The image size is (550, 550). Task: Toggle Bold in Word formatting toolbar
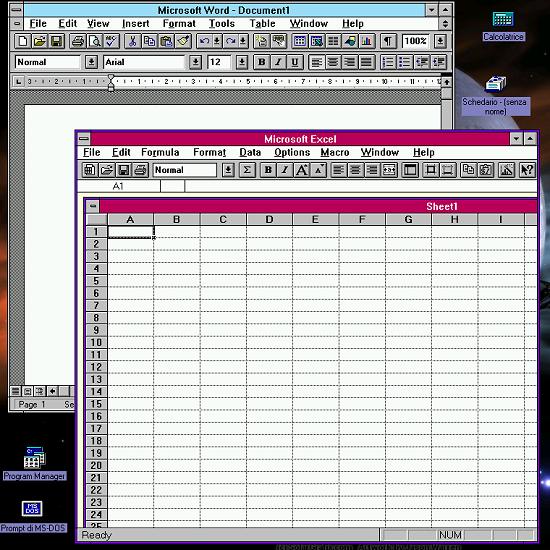tap(261, 62)
